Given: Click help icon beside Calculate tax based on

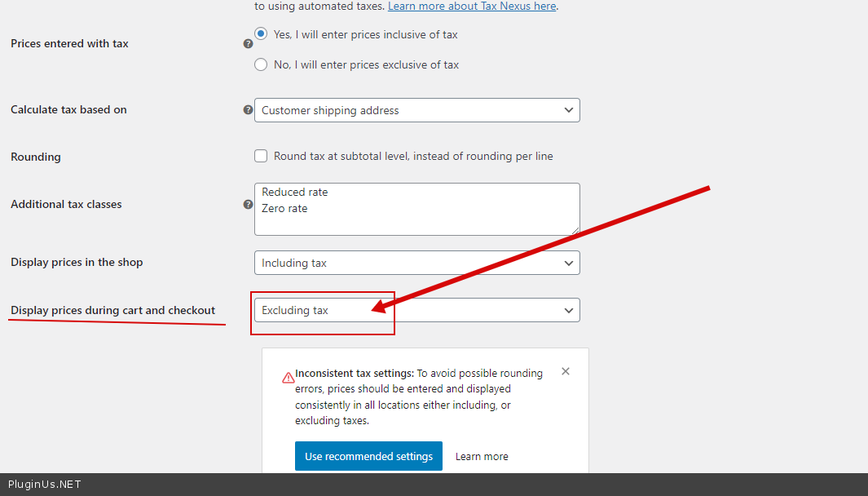Looking at the screenshot, I should click(x=248, y=109).
